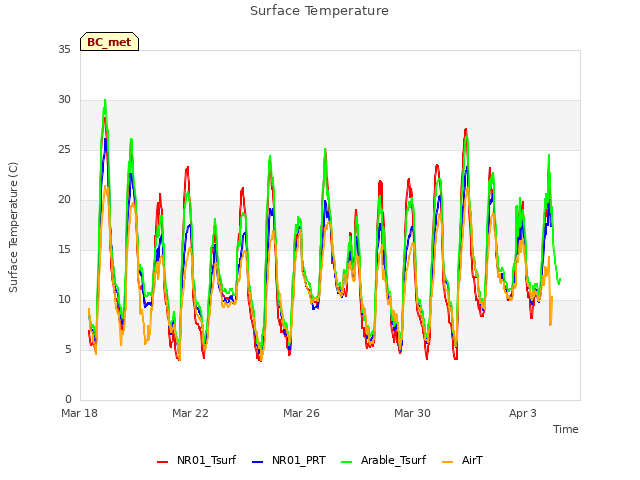This screenshot has width=640, height=480.
Task: Click the BC_met annotation label
Action: click(109, 42)
